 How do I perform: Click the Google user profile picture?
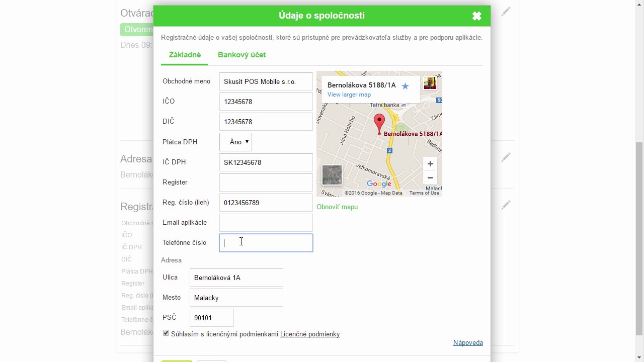(430, 83)
